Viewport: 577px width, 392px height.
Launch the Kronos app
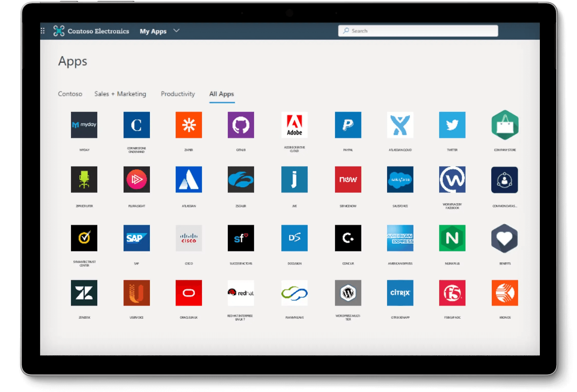coord(505,293)
